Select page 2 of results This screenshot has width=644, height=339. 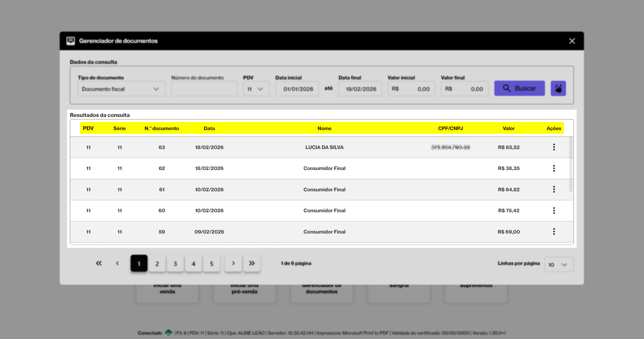coord(157,264)
